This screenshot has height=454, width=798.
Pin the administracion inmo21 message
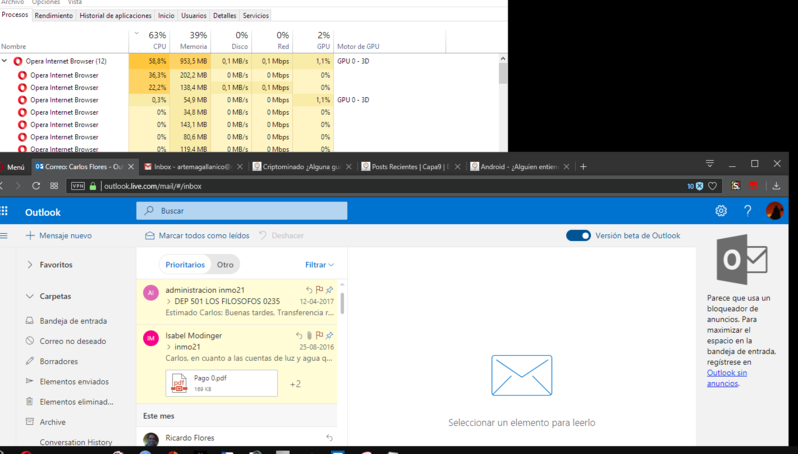329,290
